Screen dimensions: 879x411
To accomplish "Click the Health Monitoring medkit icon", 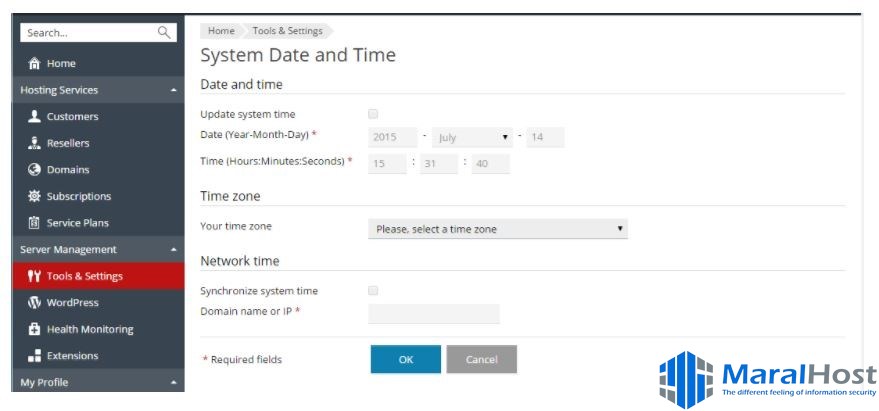I will coord(35,329).
